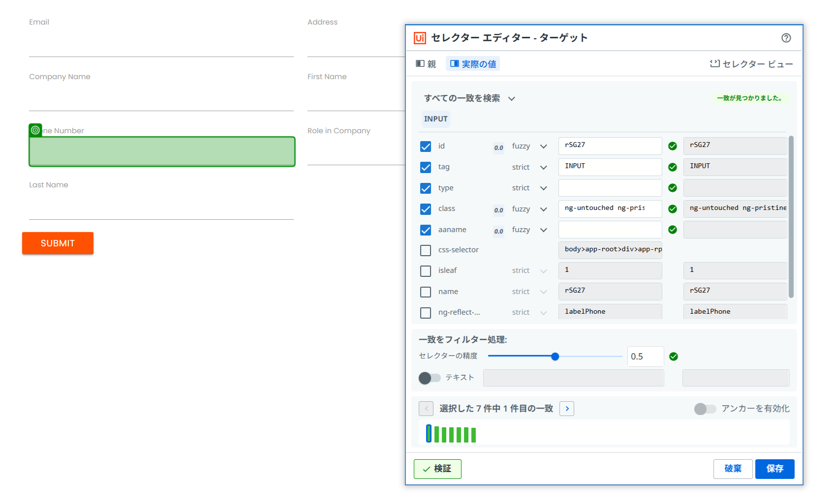Click the orange SUBMIT button on the form
The image size is (827, 504).
click(58, 243)
